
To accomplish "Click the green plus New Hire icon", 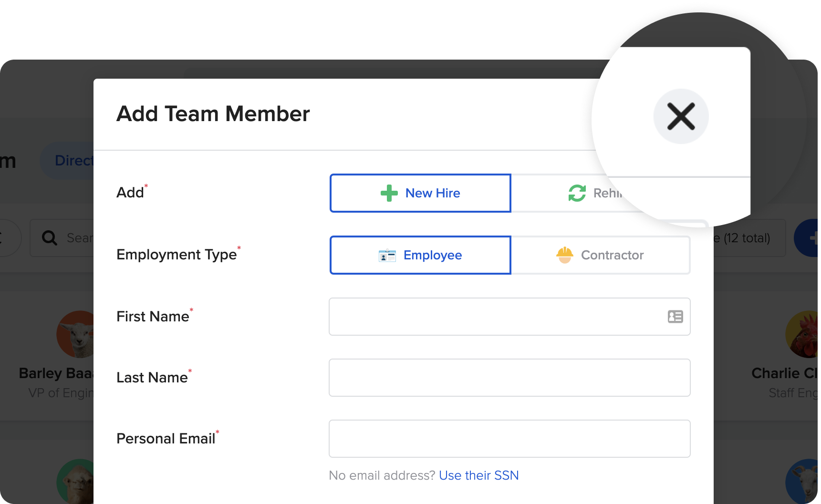I will coord(389,193).
